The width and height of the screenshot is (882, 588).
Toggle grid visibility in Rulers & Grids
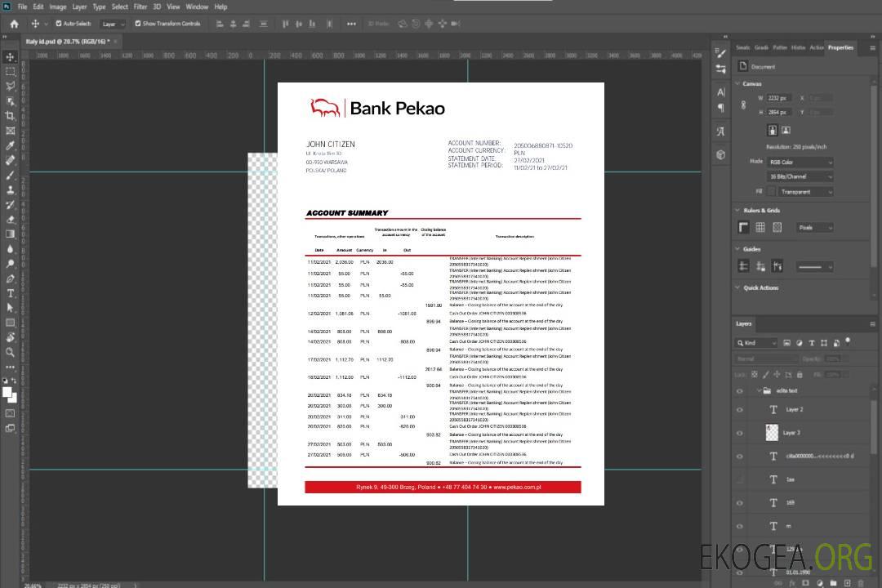(760, 227)
